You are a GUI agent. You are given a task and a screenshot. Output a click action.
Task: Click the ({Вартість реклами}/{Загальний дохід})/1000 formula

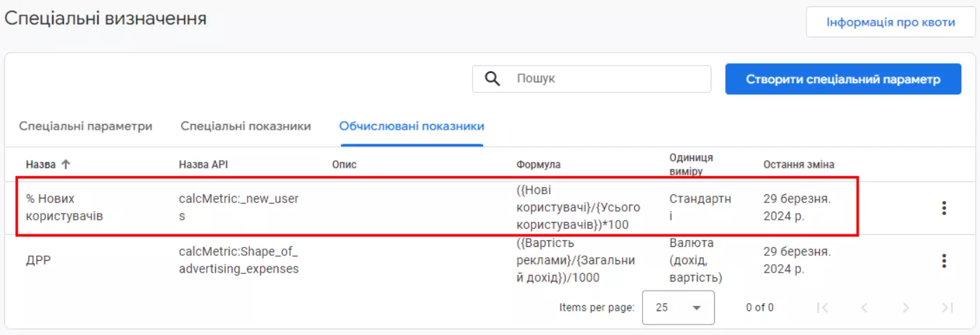(x=576, y=260)
